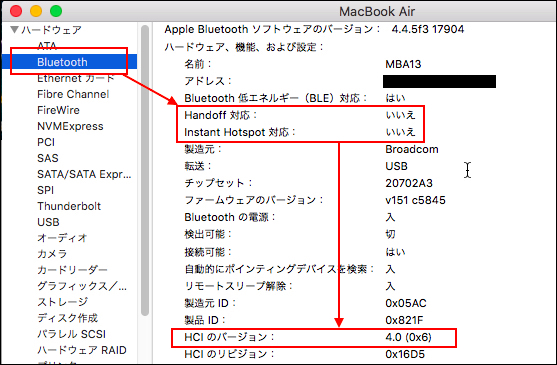Click Bluetooth software version 4.4.5f3 17904

[x=428, y=29]
